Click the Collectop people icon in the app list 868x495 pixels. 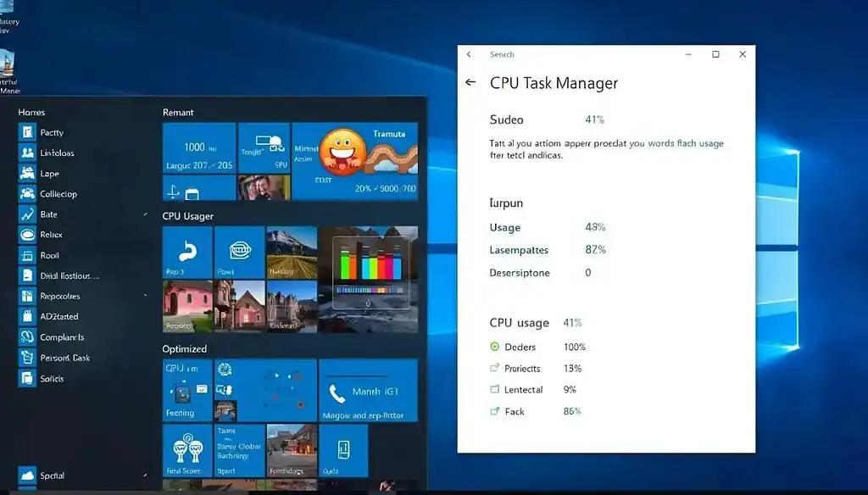(27, 193)
